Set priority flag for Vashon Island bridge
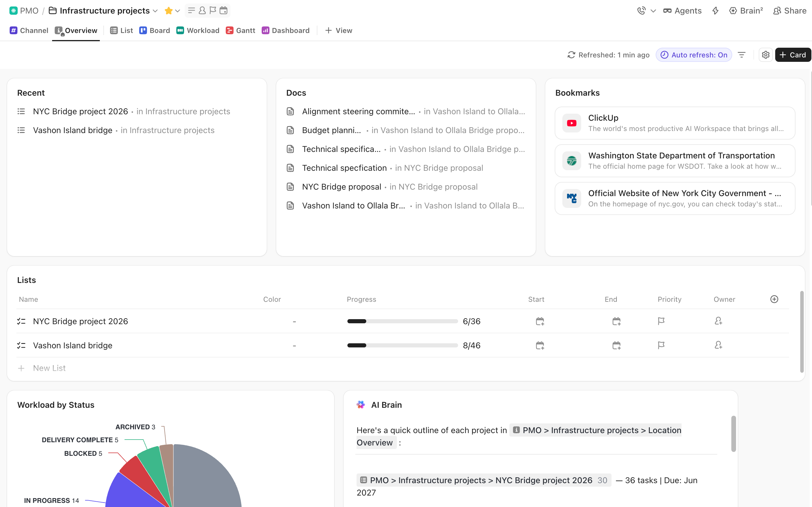 coord(661,345)
